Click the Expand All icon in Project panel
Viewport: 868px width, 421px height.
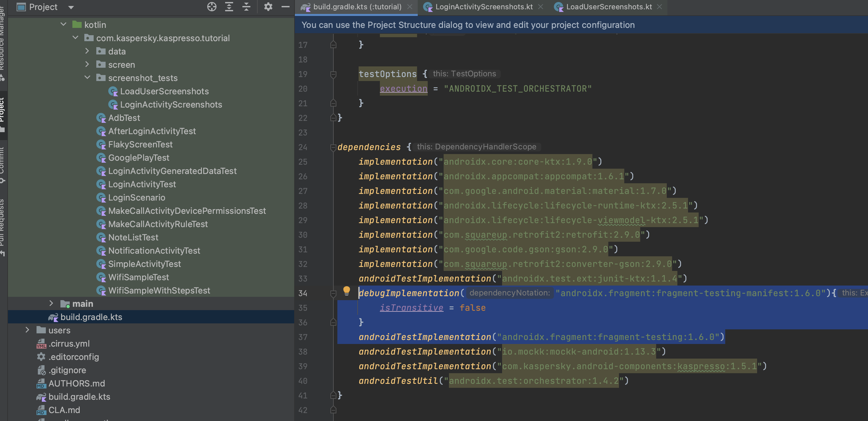click(229, 7)
